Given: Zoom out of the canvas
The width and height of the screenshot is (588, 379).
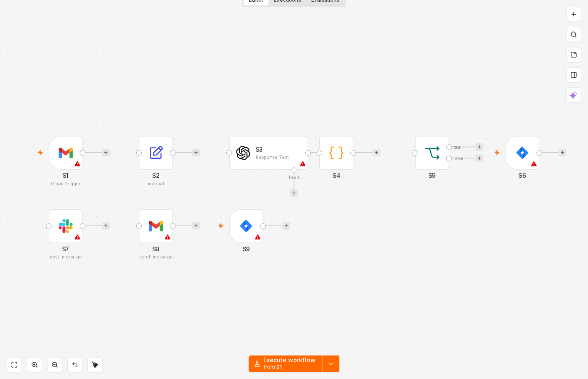Looking at the screenshot, I should (x=55, y=365).
